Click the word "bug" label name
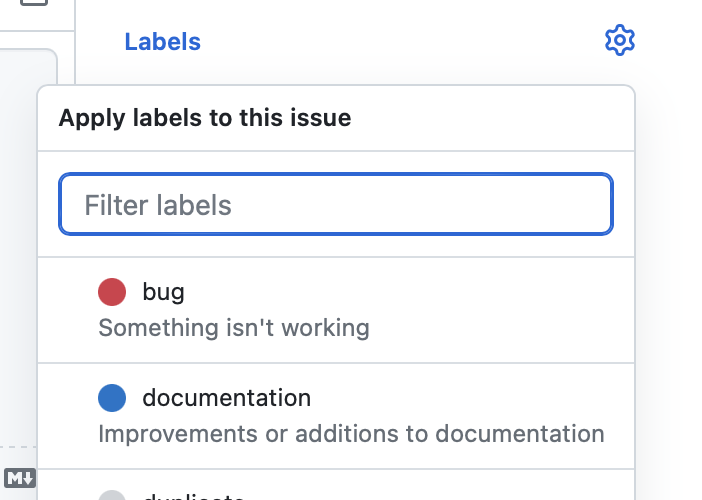 coord(163,292)
